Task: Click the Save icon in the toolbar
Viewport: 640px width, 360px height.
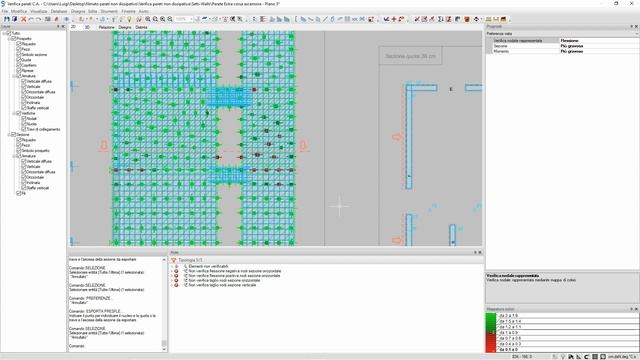Action: click(7, 19)
